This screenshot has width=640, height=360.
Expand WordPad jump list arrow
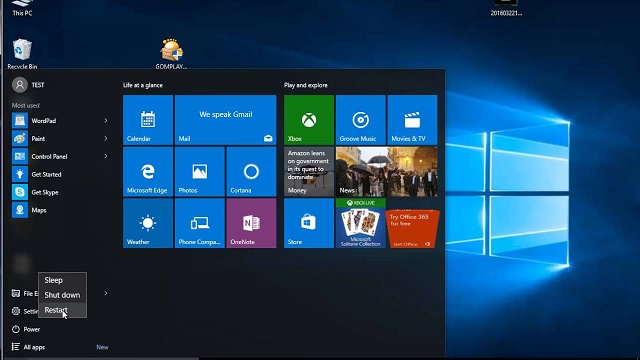click(x=106, y=121)
